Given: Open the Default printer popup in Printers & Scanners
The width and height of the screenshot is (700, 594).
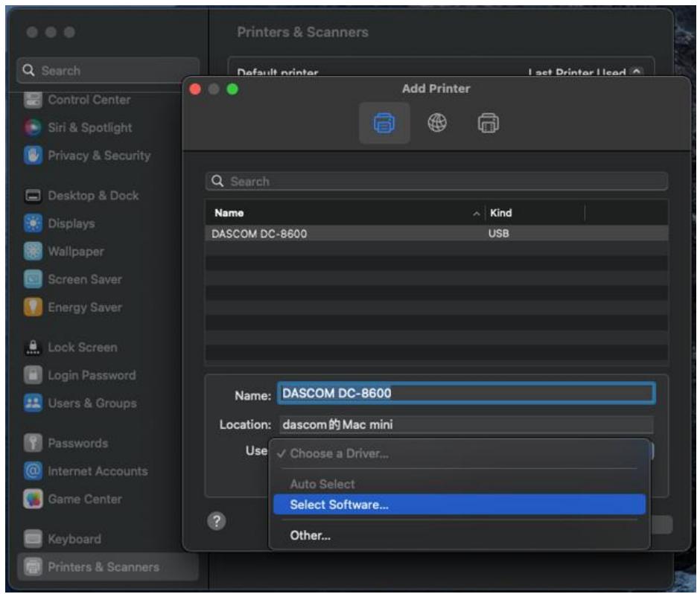Looking at the screenshot, I should click(586, 71).
